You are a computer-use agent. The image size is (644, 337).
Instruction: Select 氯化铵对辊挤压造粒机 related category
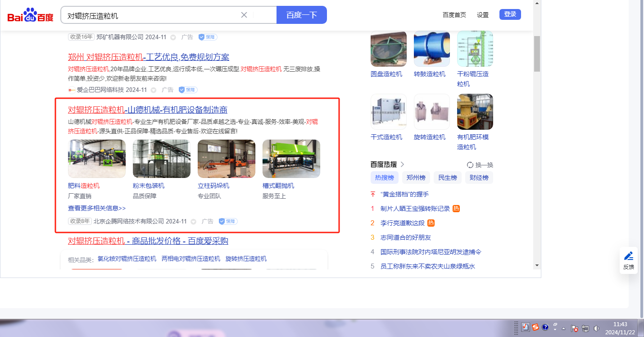[127, 259]
